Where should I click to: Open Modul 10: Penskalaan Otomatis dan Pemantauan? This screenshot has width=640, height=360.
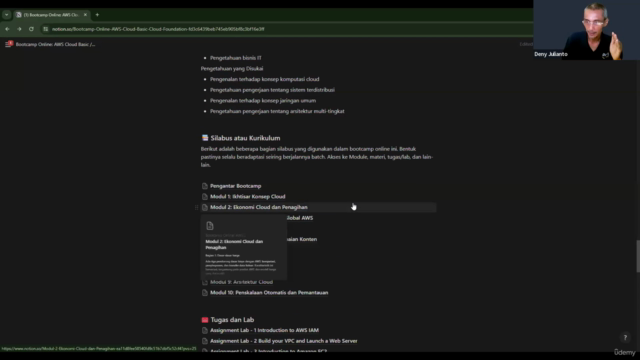pos(269,292)
